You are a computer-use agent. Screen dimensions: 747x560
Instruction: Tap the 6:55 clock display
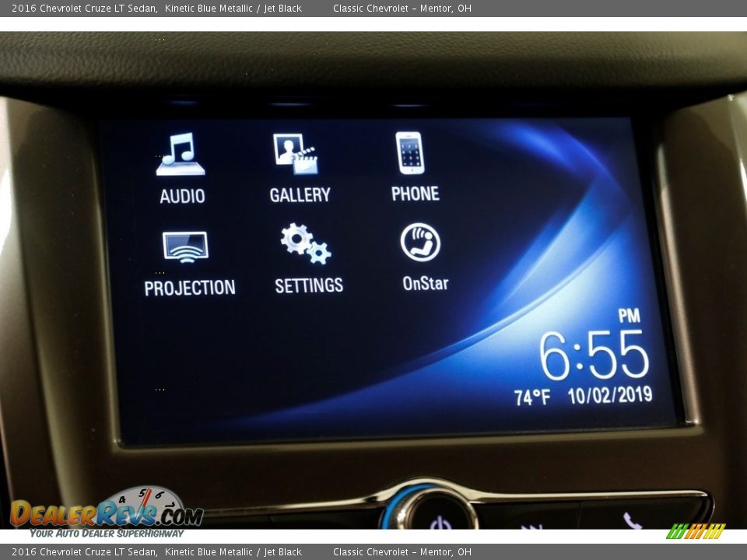(x=594, y=356)
